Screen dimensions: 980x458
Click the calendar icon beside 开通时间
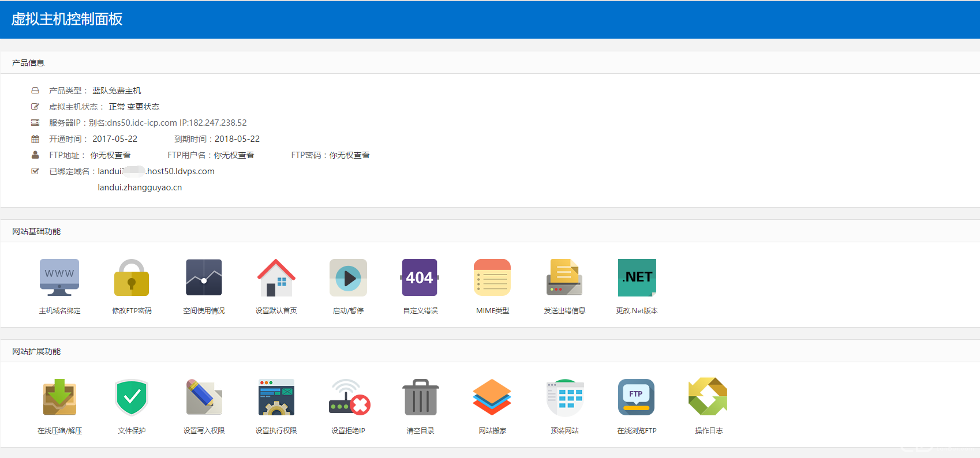click(35, 139)
